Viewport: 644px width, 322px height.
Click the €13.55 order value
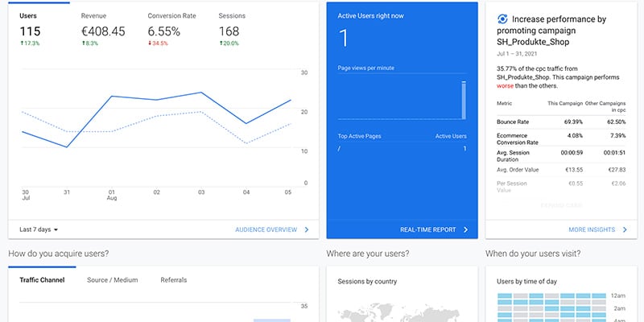pos(574,170)
